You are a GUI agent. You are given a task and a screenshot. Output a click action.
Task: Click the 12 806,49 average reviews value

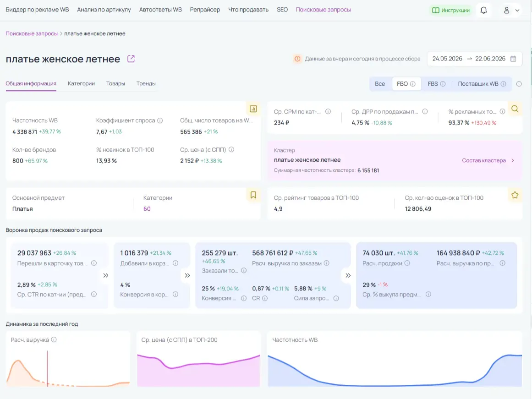click(x=418, y=208)
